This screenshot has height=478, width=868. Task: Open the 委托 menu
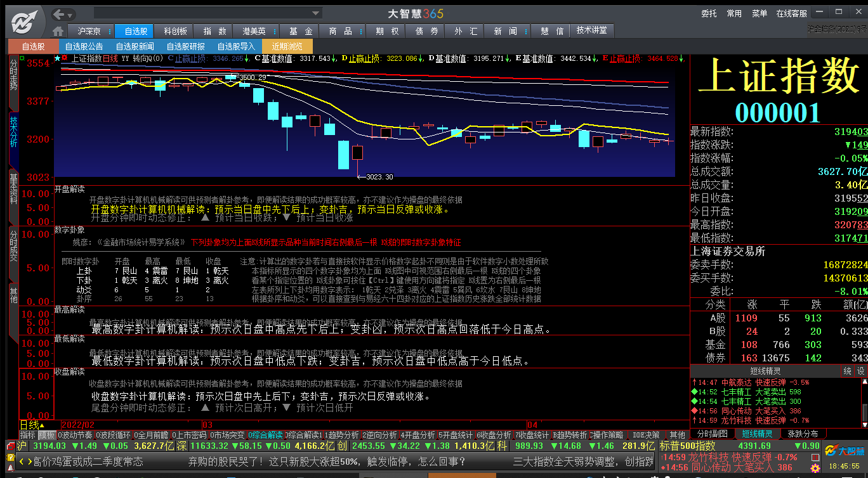(x=709, y=13)
